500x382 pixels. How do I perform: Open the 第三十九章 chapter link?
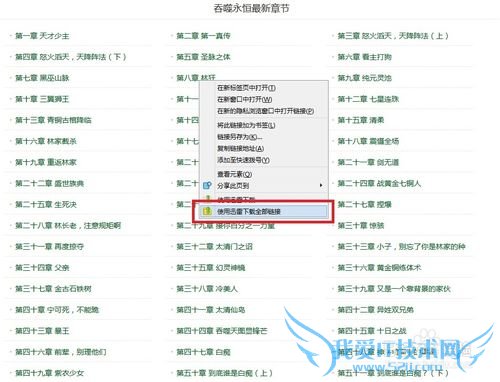[x=394, y=289]
